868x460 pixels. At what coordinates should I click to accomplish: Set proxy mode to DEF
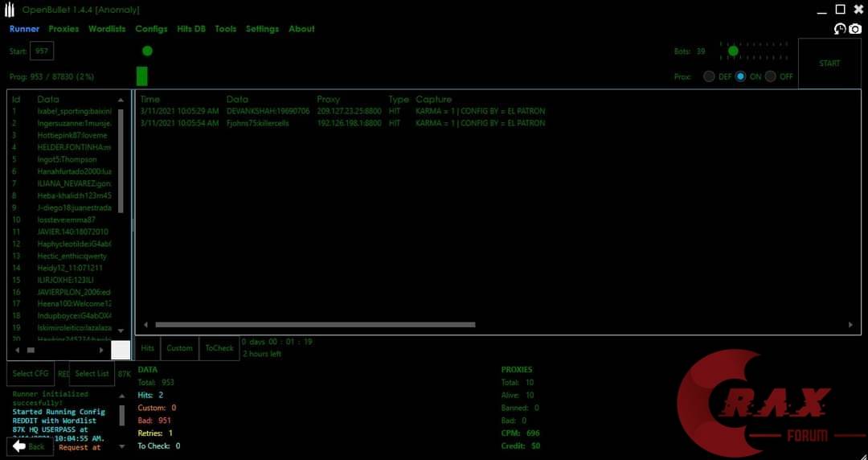pos(709,76)
